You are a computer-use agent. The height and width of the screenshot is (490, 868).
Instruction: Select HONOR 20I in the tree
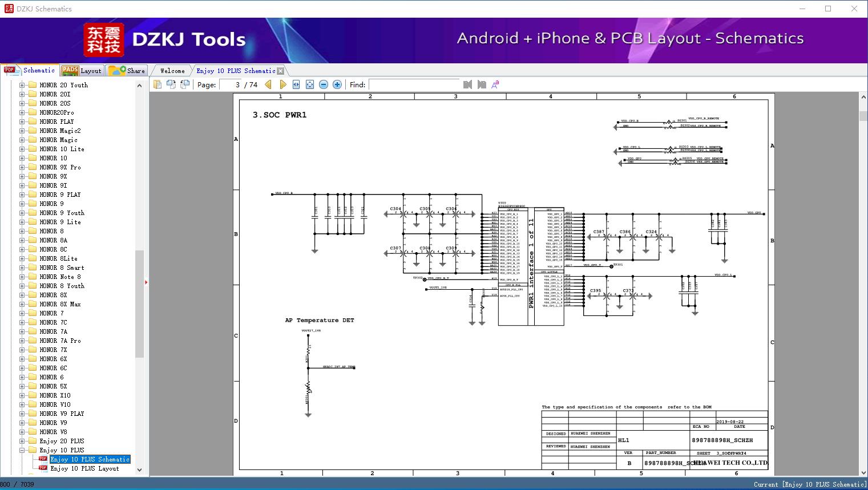click(55, 94)
